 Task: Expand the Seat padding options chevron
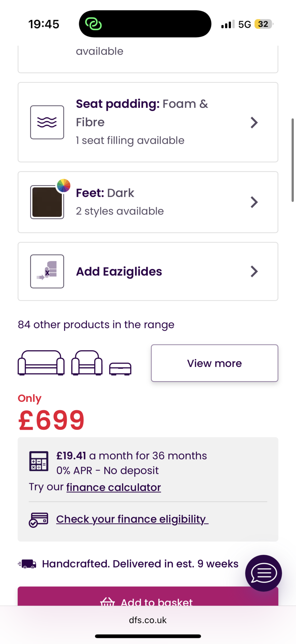click(x=254, y=122)
